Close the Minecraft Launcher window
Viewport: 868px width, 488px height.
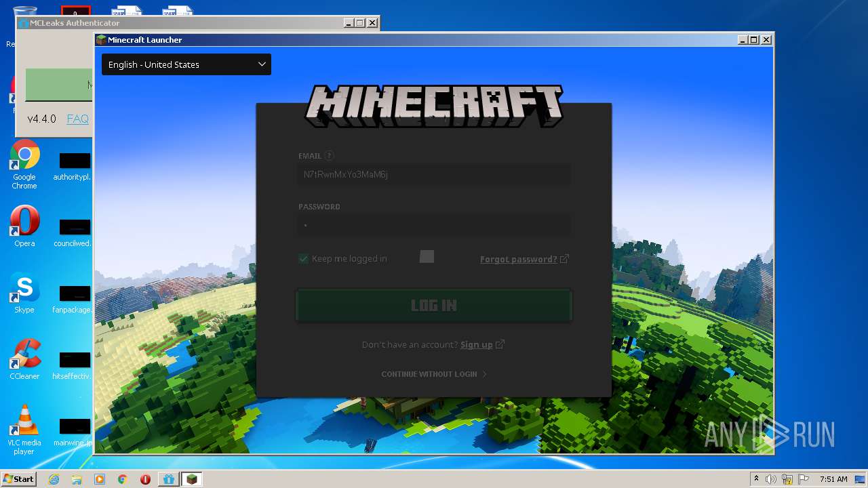click(766, 40)
